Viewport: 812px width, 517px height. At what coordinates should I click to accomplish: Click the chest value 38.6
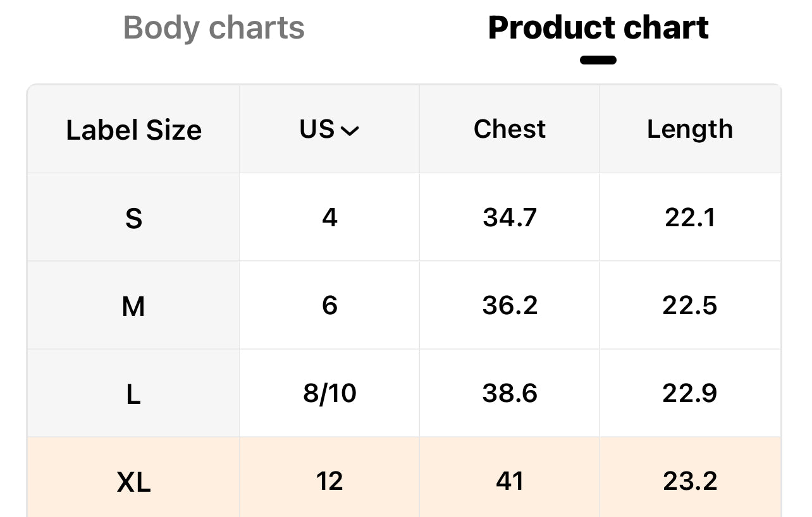coord(509,393)
